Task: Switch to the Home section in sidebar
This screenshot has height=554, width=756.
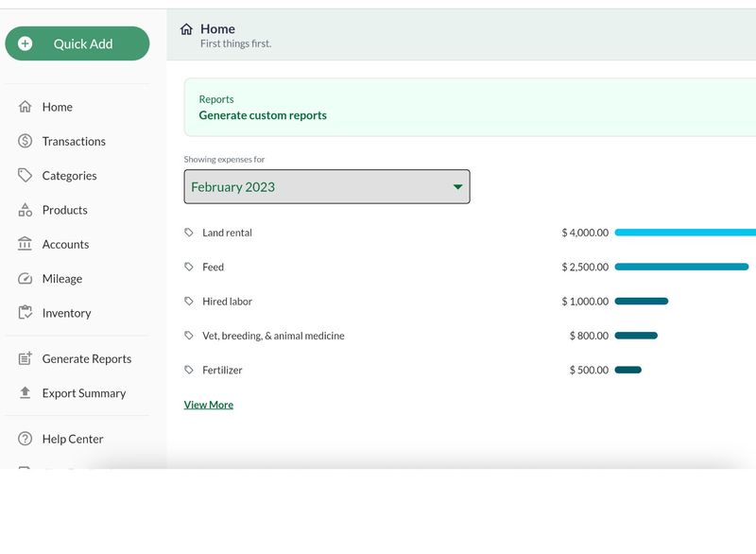Action: 57,107
